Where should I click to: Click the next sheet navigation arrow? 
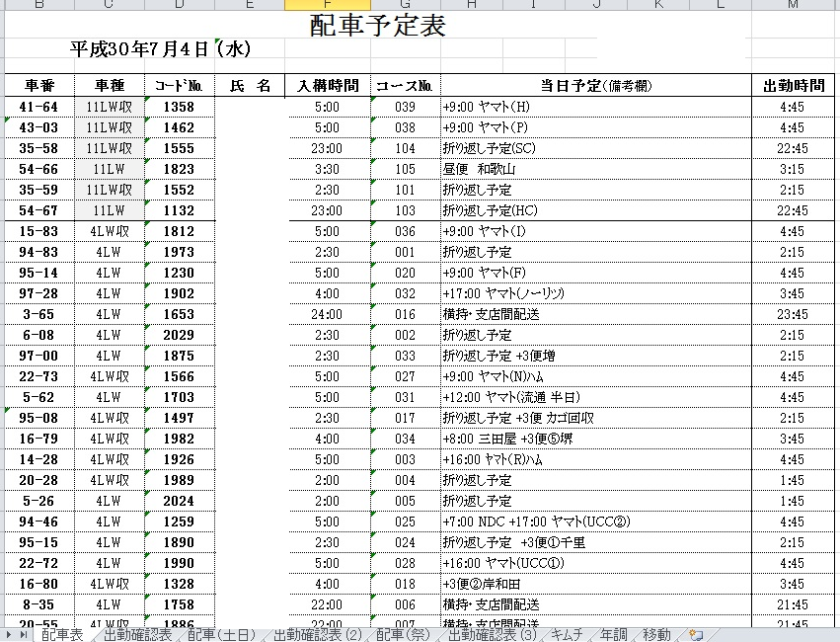(x=9, y=634)
